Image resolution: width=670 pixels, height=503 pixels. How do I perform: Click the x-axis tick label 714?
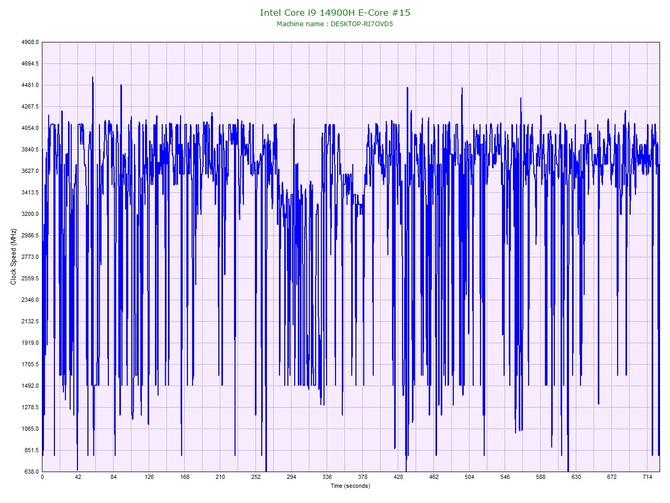tap(647, 477)
